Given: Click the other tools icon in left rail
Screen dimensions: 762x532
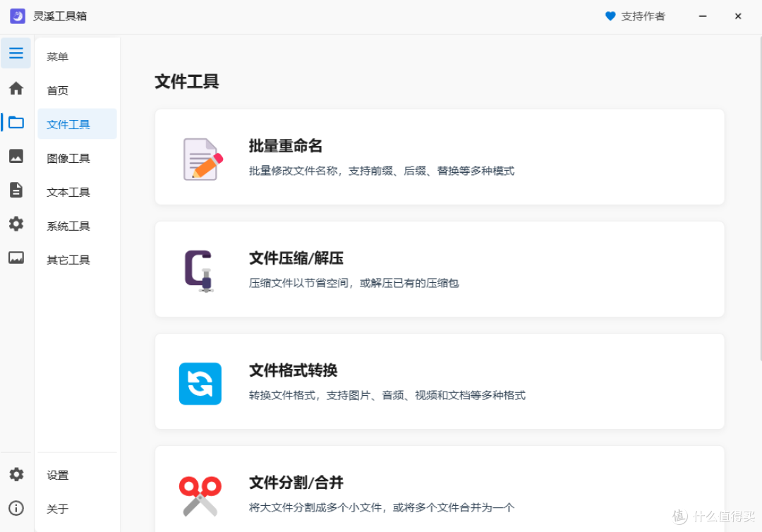Looking at the screenshot, I should pos(16,258).
